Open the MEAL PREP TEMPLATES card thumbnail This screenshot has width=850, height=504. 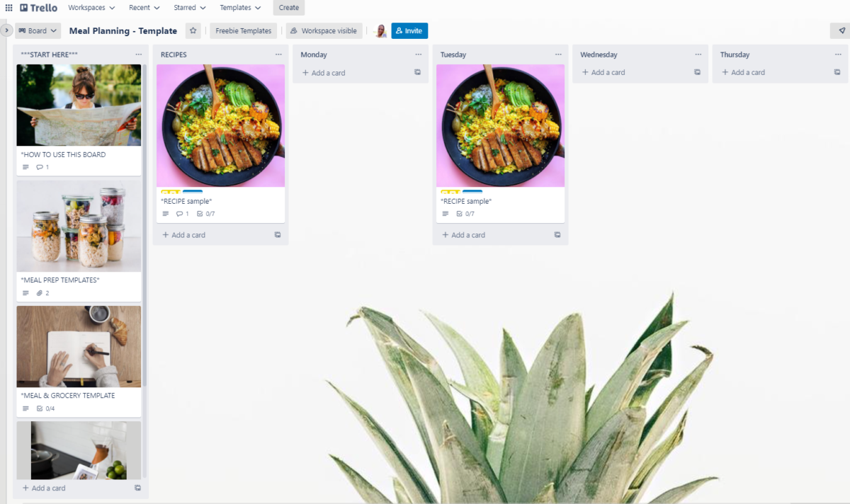click(79, 227)
